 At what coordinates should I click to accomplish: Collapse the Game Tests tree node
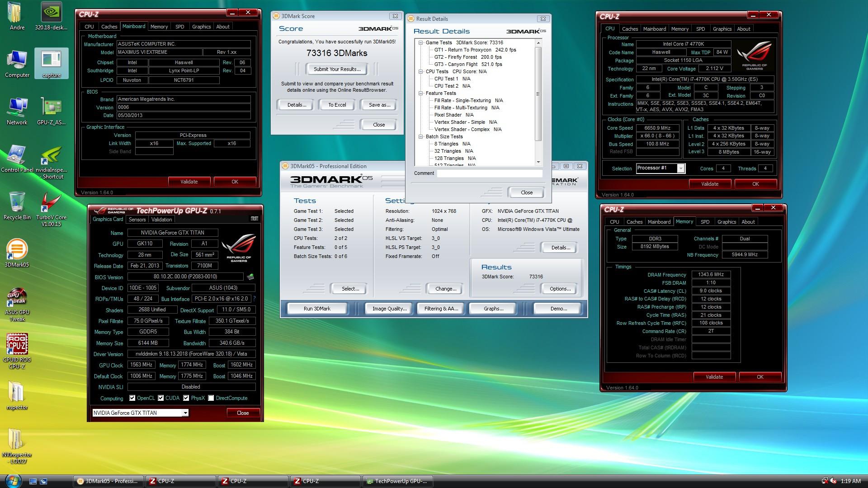coord(421,42)
